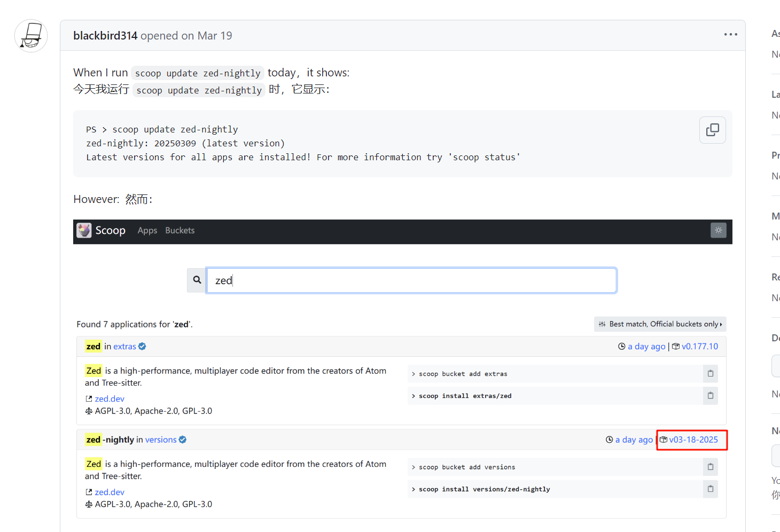Click the clock icon in zed extras row
This screenshot has height=532, width=780.
(x=621, y=346)
